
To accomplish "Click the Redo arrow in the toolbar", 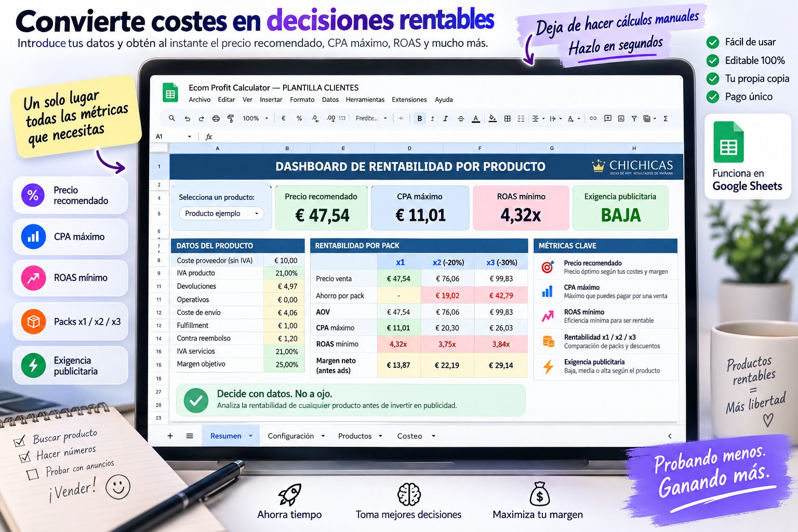I will pos(202,118).
